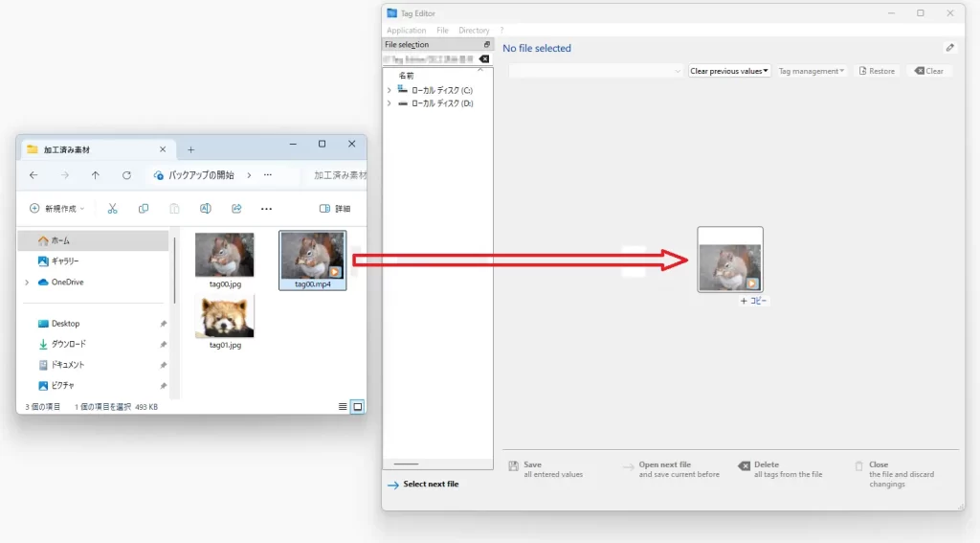The image size is (980, 543).
Task: Click the share icon in Explorer toolbar
Action: [236, 209]
